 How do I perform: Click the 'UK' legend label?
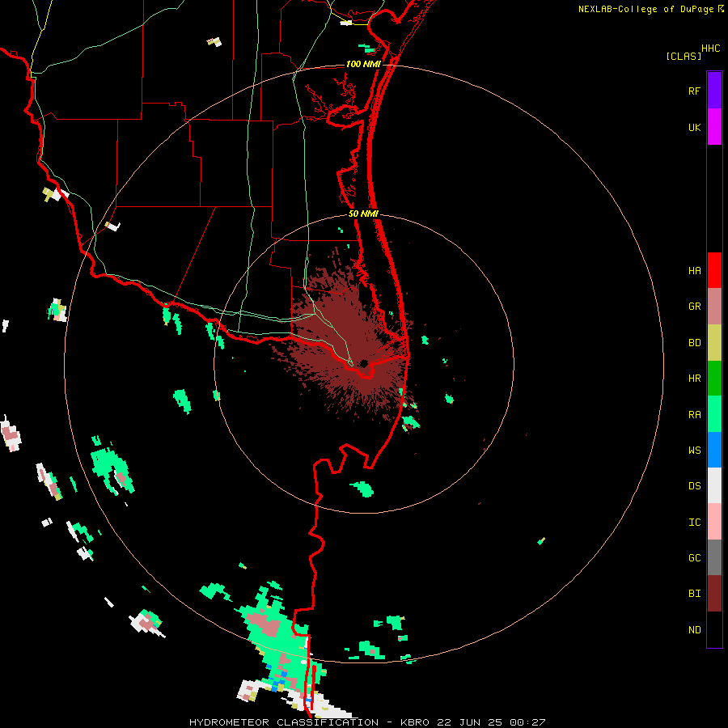[x=694, y=127]
